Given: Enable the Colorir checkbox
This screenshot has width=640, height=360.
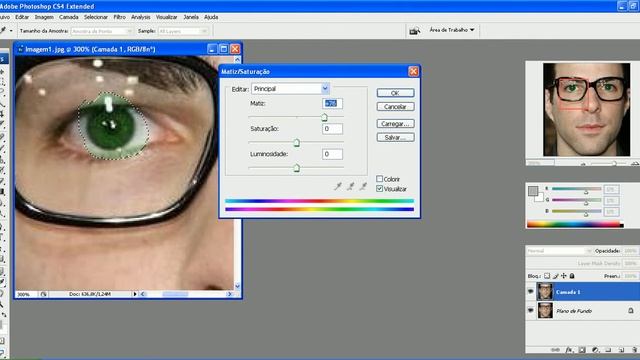Looking at the screenshot, I should tap(380, 179).
